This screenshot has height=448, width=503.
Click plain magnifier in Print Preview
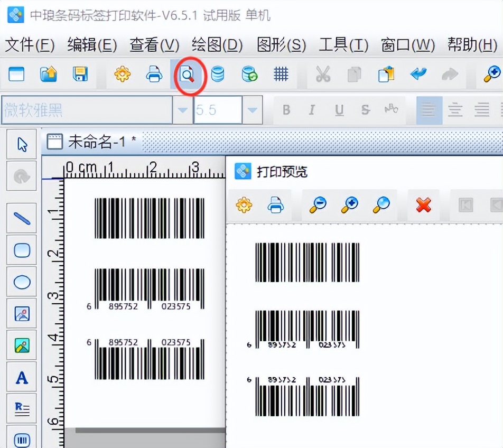(x=381, y=204)
